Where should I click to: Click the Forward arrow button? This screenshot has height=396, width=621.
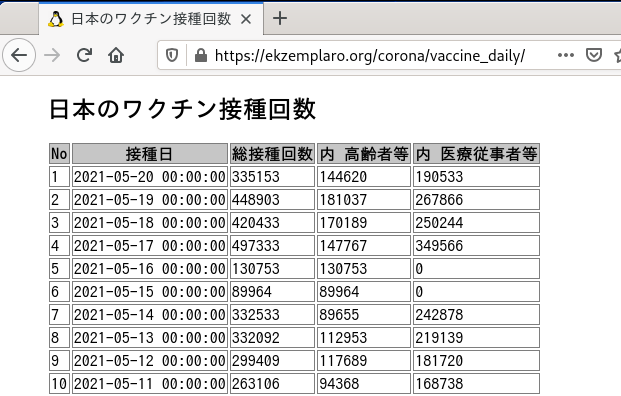52,55
